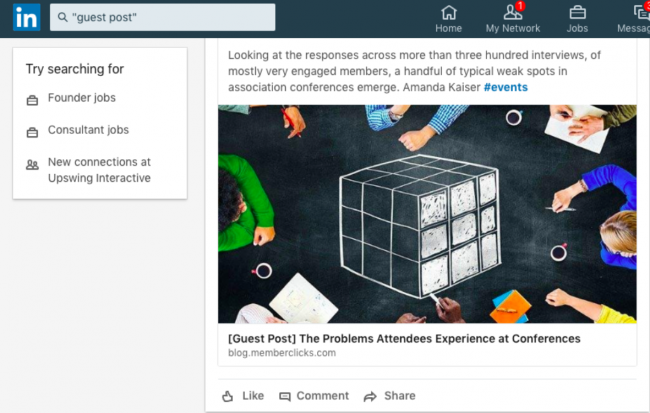The width and height of the screenshot is (650, 413).
Task: Open New connections at Upswing Interactive
Action: click(x=99, y=170)
